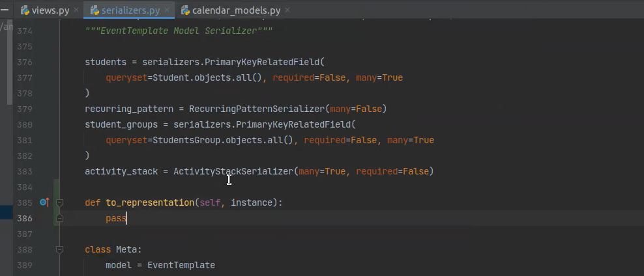Place cursor on the pass statement
This screenshot has height=276, width=644.
pyautogui.click(x=116, y=218)
